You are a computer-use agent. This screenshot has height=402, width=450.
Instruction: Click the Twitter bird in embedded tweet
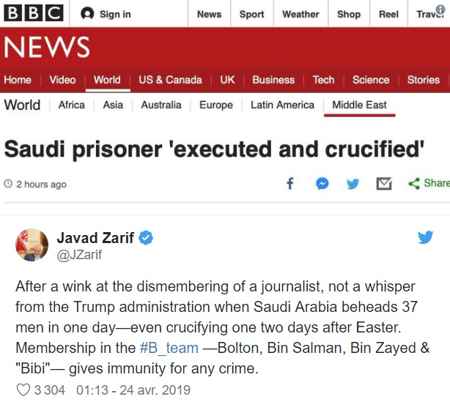pyautogui.click(x=425, y=237)
